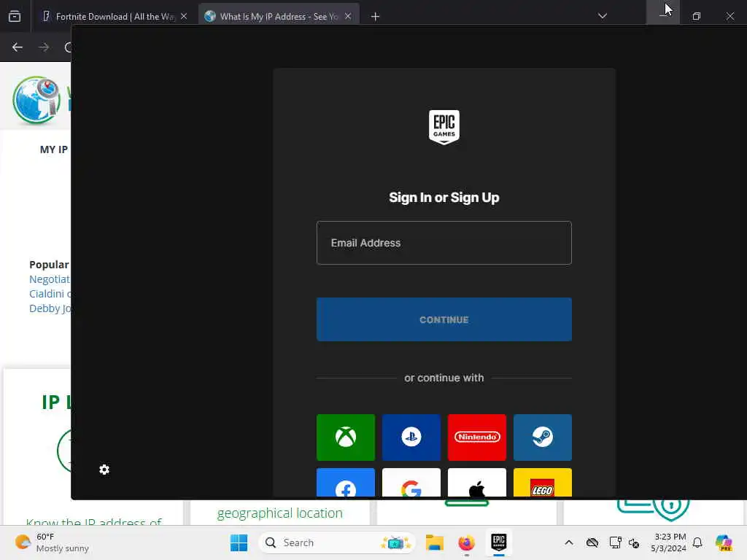Image resolution: width=747 pixels, height=560 pixels.
Task: Click the geographical location text
Action: [x=279, y=513]
